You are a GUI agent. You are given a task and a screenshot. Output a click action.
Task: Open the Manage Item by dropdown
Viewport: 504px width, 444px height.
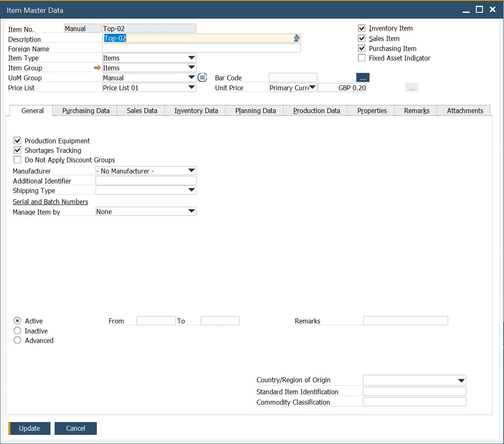coord(191,211)
